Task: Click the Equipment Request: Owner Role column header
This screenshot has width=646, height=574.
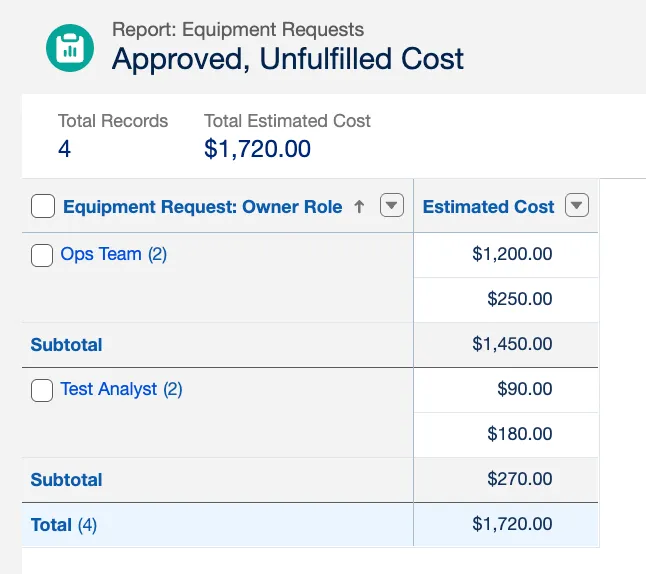Action: coord(202,206)
